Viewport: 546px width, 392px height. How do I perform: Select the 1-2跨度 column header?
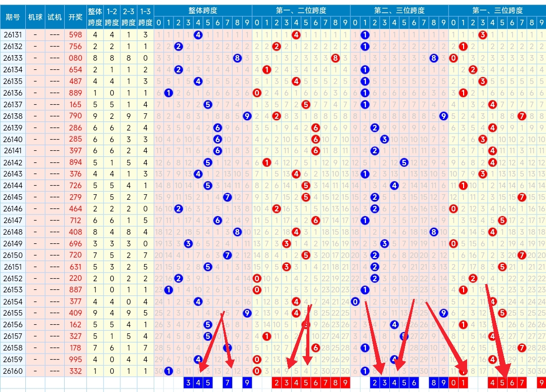point(112,17)
